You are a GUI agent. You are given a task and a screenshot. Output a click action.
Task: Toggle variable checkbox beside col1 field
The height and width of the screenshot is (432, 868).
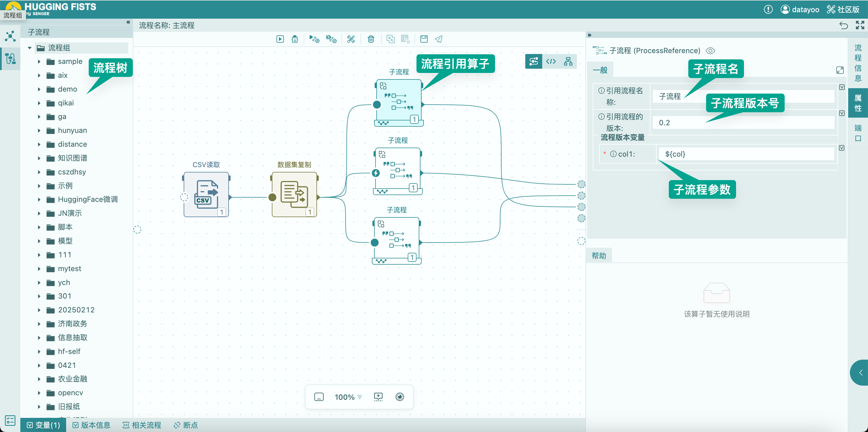[x=841, y=148]
